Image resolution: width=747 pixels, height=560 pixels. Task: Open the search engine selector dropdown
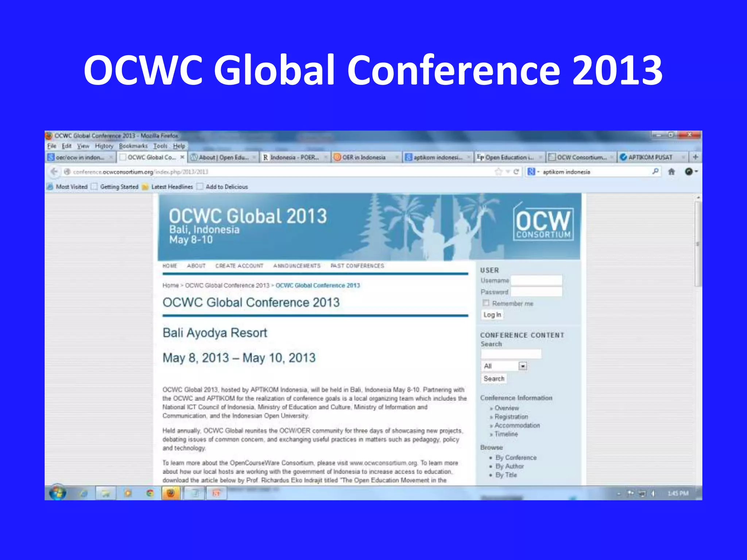tap(533, 172)
